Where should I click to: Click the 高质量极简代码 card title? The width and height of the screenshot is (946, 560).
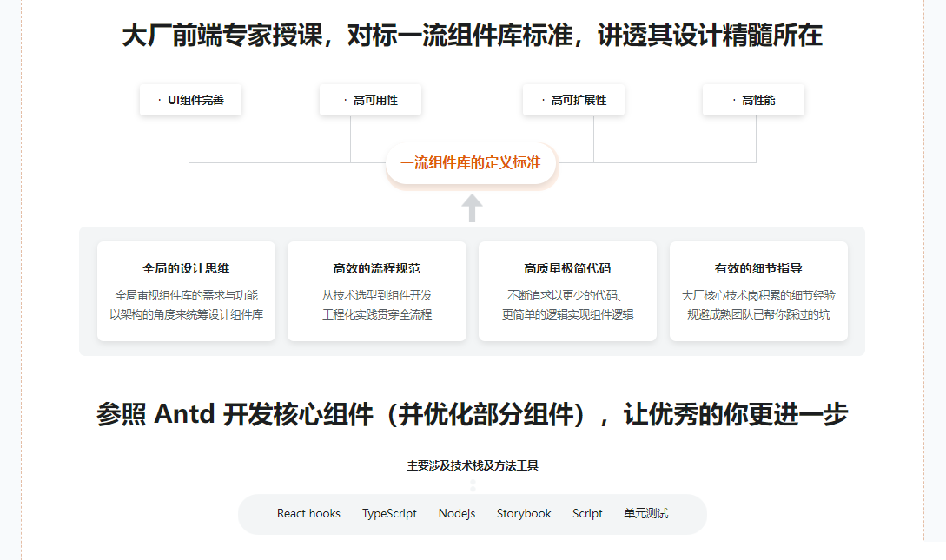567,269
